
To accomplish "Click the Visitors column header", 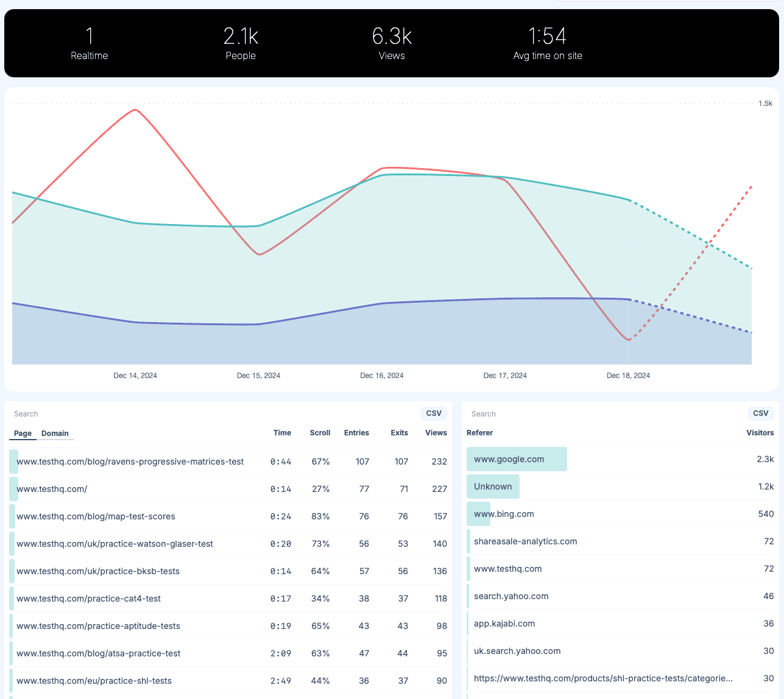I will [x=760, y=433].
